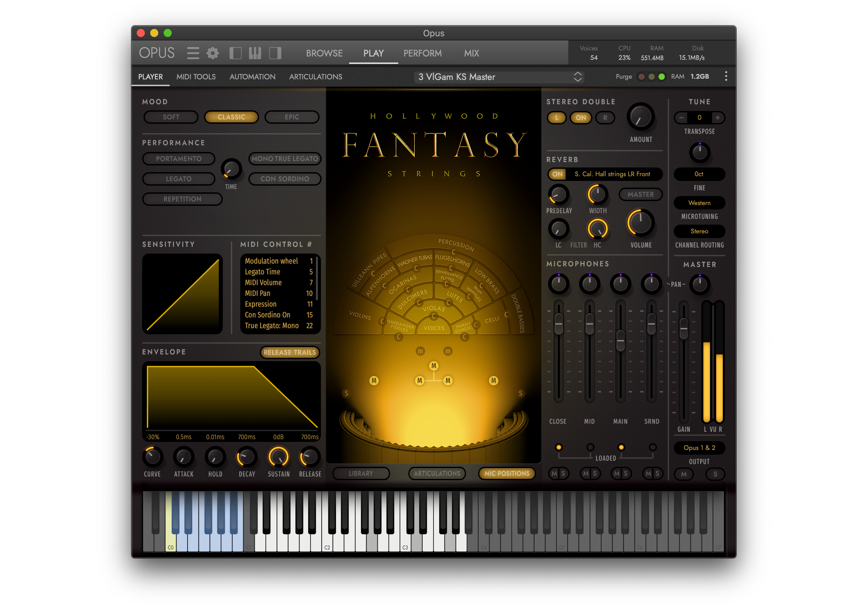Click the reverb Master button
Viewport: 868px width, 608px height.
point(640,194)
